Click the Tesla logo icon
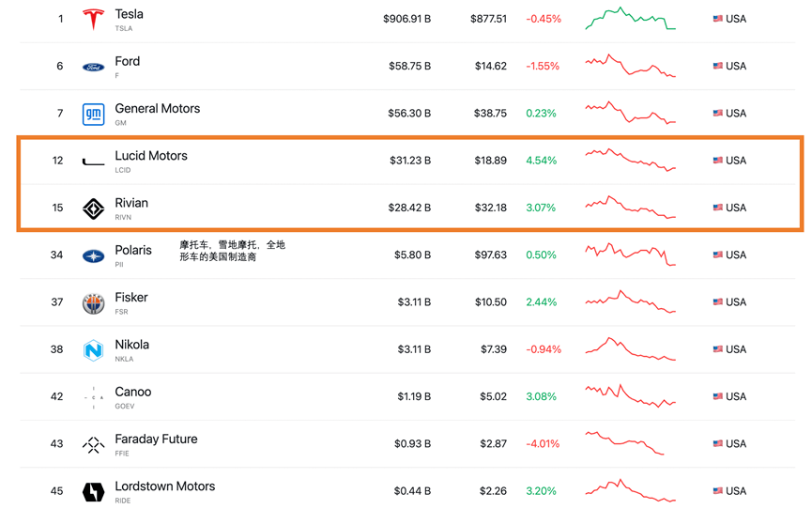The height and width of the screenshot is (509, 812). (93, 19)
